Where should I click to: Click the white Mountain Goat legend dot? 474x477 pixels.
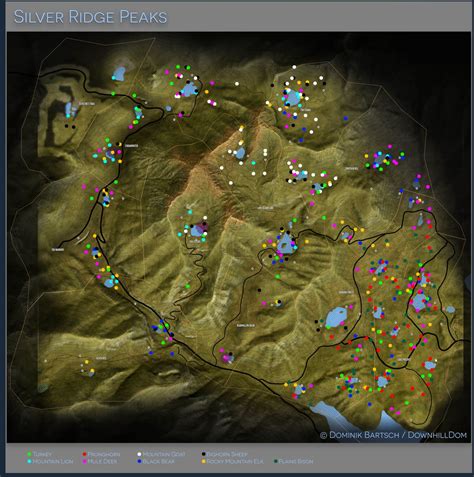(139, 454)
